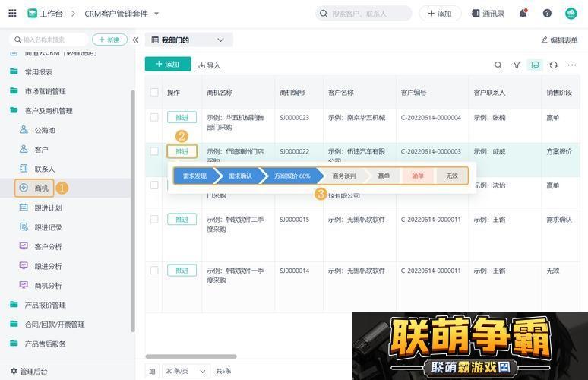
Task: Click the 导入 import button
Action: pos(209,65)
